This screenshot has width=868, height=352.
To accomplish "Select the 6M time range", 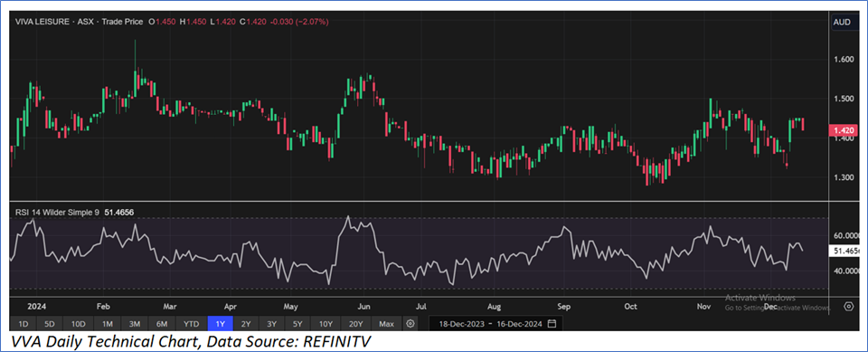I will pos(162,323).
